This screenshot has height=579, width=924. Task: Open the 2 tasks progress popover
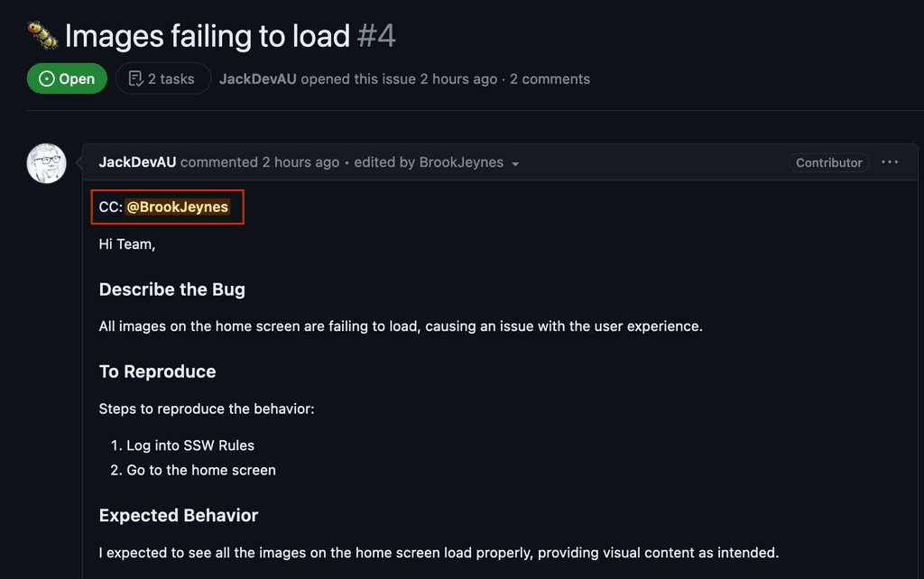(x=163, y=78)
